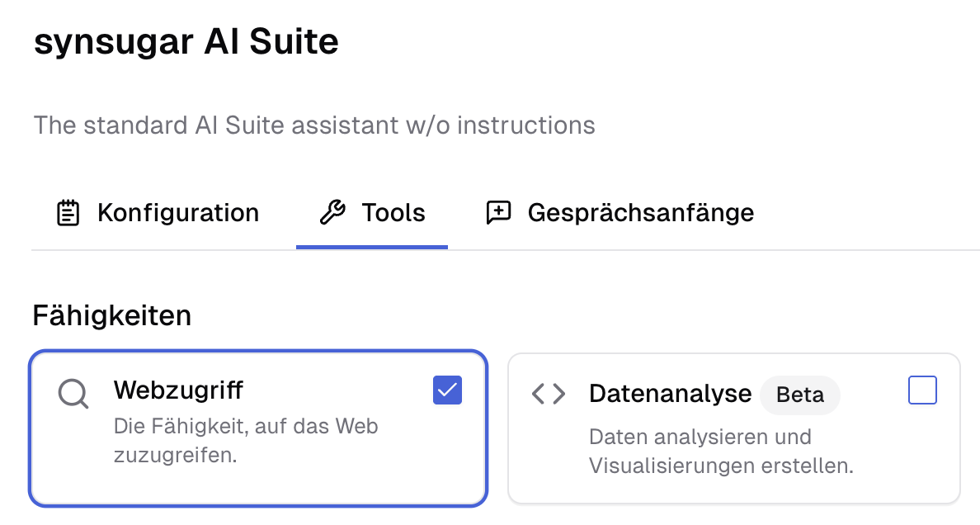Enable the Datenanalyse capability checkbox
This screenshot has height=525, width=980.
[x=922, y=390]
